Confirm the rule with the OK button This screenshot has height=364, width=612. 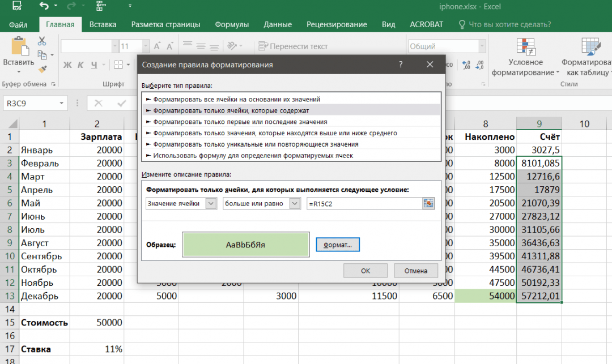pos(365,271)
